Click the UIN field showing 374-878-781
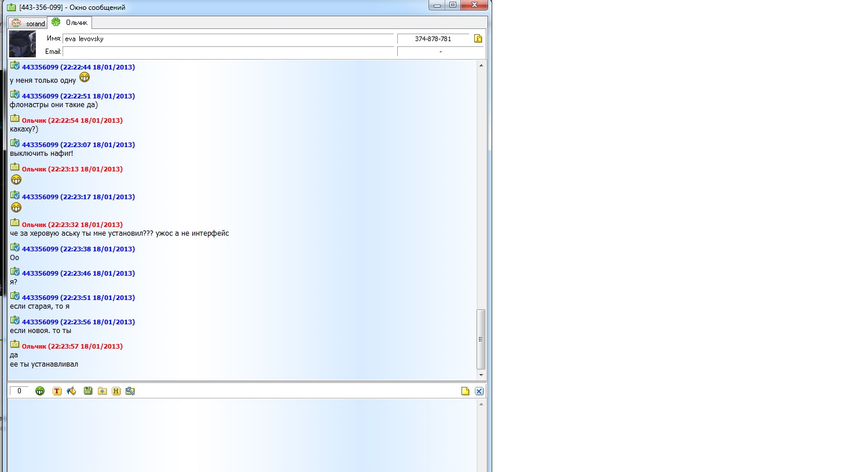 433,39
